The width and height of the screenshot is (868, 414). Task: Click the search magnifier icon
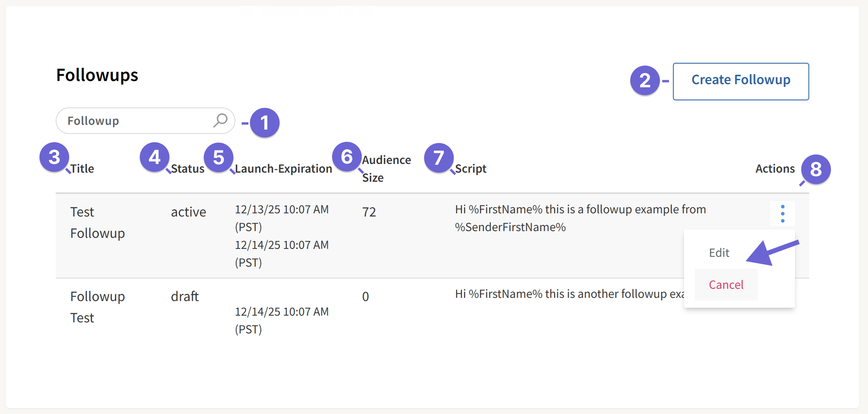click(220, 120)
